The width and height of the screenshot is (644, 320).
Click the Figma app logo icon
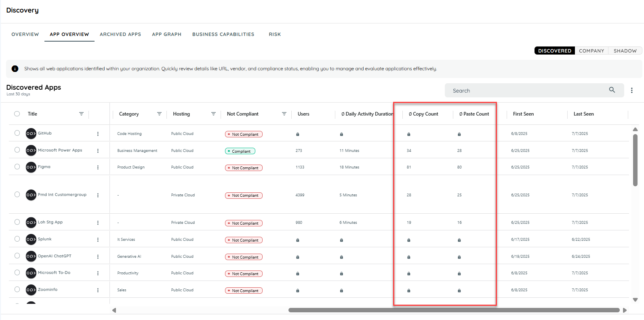click(x=31, y=167)
